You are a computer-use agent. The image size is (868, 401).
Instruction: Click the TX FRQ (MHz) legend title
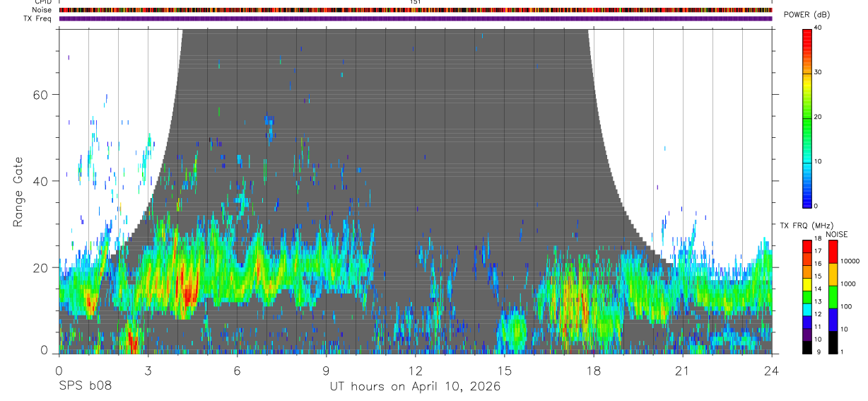tap(806, 226)
